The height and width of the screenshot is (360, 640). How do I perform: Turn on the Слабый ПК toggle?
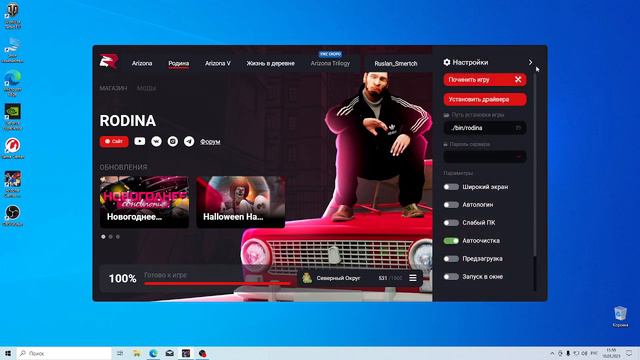coord(451,223)
